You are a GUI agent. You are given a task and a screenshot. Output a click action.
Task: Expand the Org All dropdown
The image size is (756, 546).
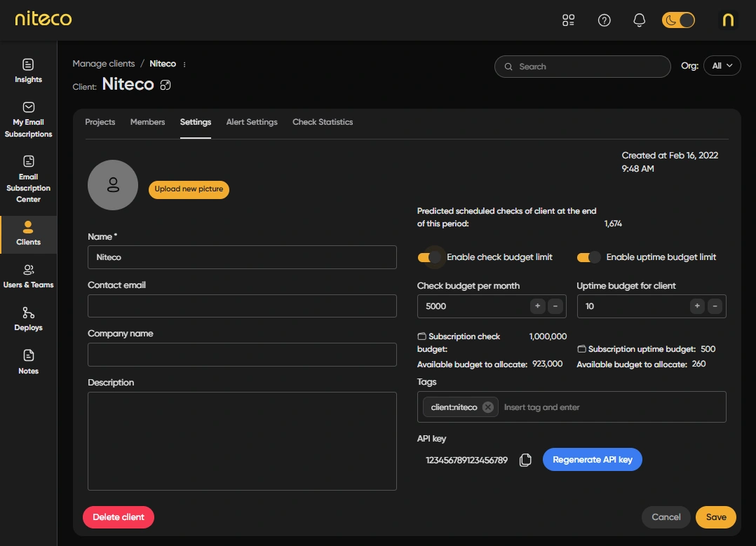tap(722, 66)
